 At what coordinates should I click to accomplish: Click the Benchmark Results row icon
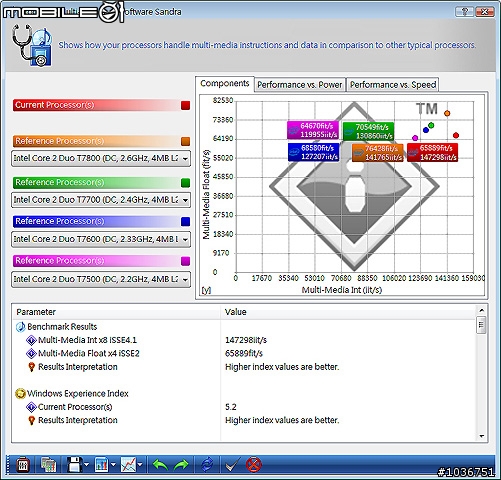(20, 327)
